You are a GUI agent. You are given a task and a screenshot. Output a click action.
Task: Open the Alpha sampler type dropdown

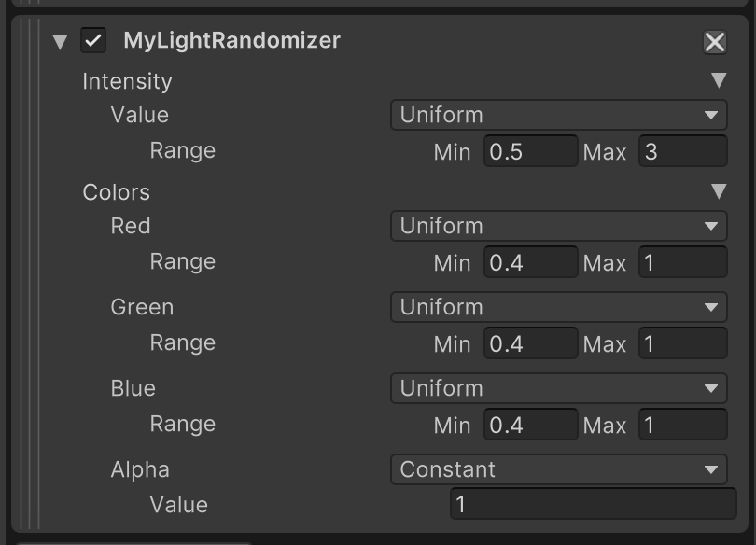[x=558, y=470]
